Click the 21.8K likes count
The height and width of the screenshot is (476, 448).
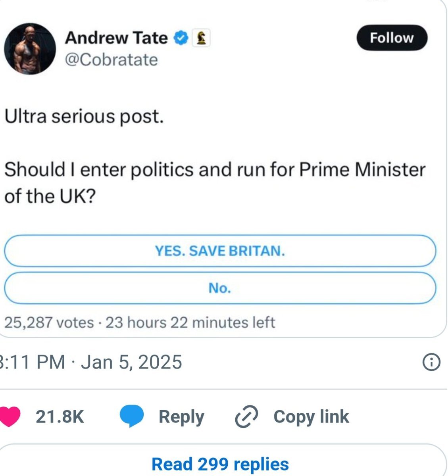point(60,416)
